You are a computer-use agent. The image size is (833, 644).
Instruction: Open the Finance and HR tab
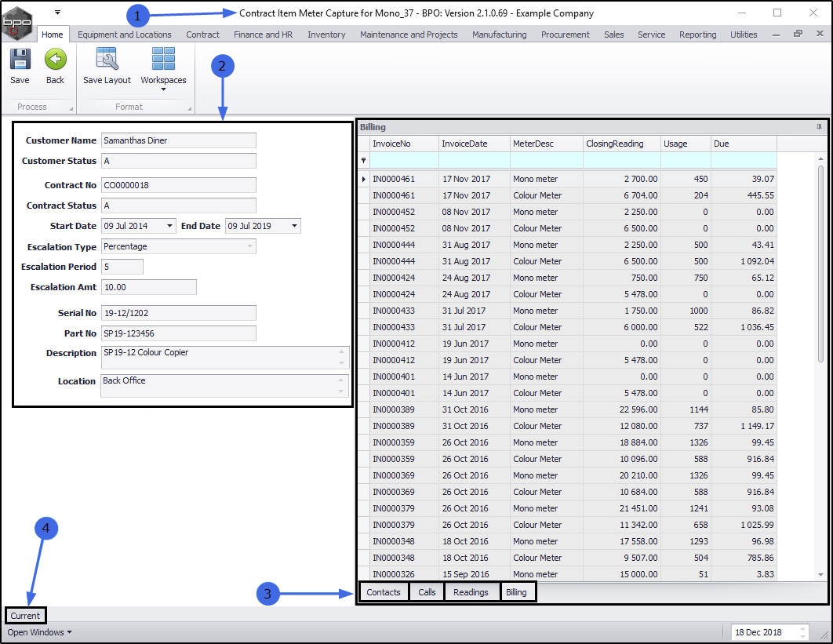[x=263, y=35]
